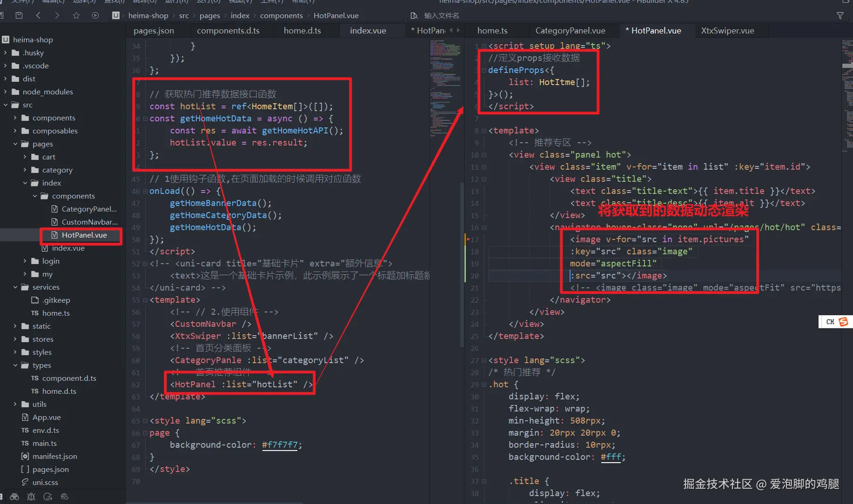Click the Vue file icon beside CategoryPanel
The image size is (853, 504).
54,209
